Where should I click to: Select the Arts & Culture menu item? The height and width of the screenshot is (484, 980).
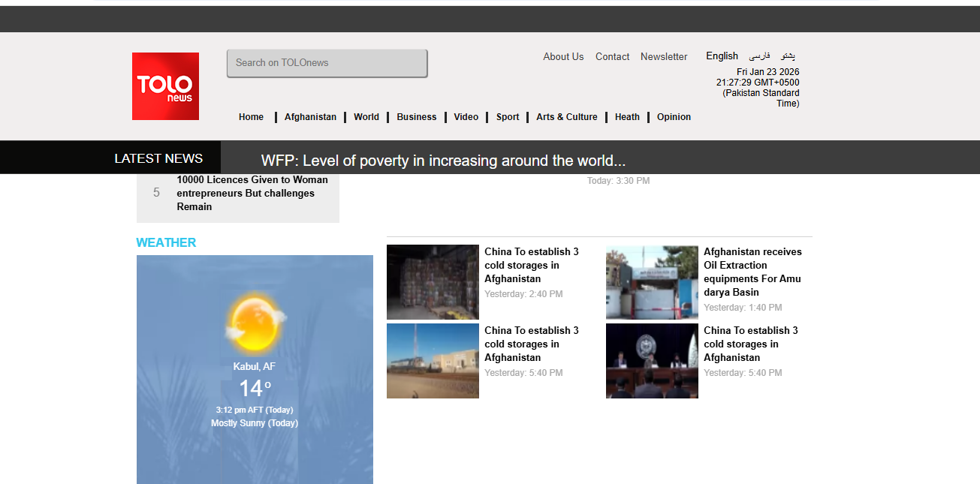pyautogui.click(x=566, y=117)
